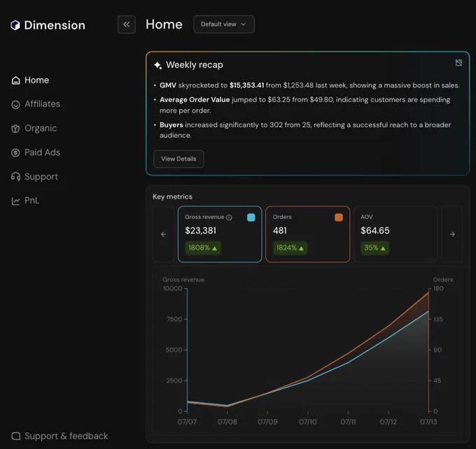Select the AOV metric card
This screenshot has width=476, height=449.
(395, 234)
